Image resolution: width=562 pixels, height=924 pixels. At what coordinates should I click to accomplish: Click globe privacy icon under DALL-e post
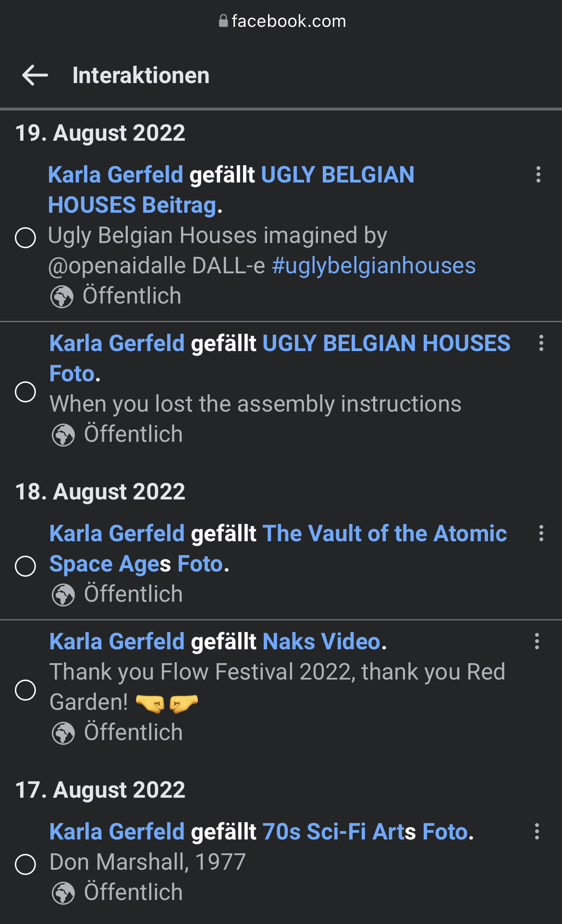(x=62, y=296)
